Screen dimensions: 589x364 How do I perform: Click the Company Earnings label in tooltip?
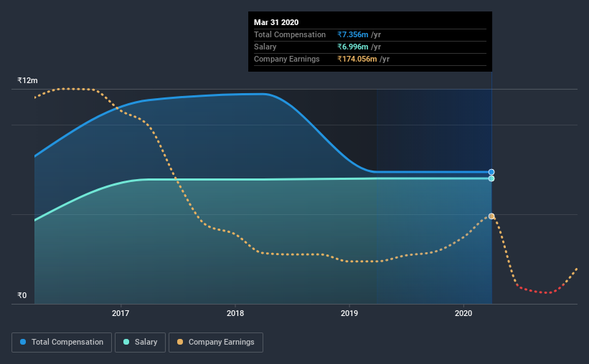(287, 59)
